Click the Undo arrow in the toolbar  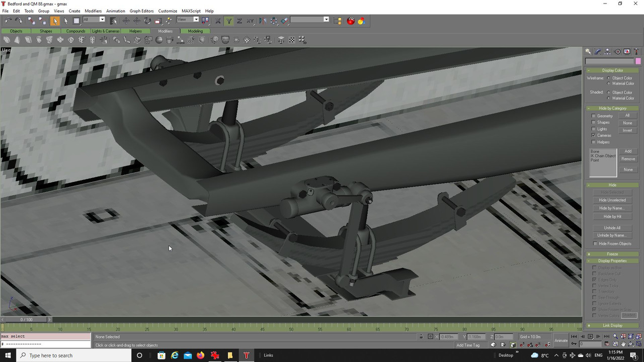(x=8, y=21)
